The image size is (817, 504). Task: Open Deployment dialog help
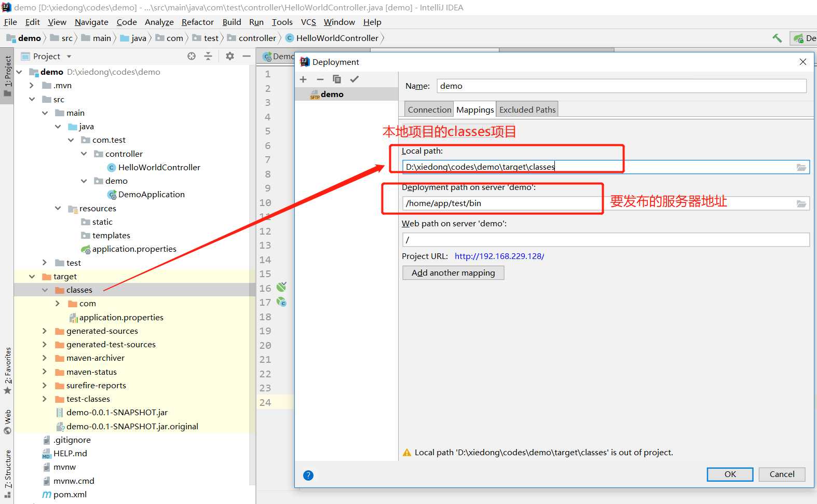tap(308, 475)
